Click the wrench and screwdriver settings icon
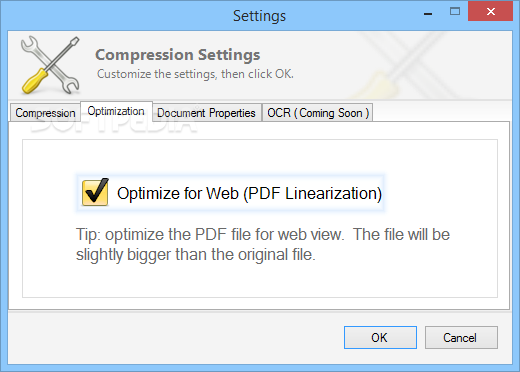Viewport: 520px width, 372px height. click(x=50, y=65)
